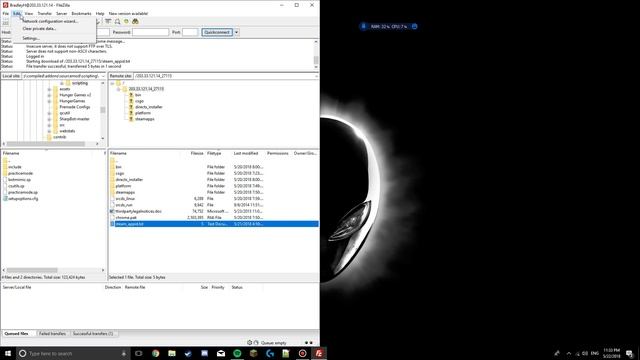This screenshot has width=640, height=360.
Task: Open the Server menu
Action: (61, 13)
